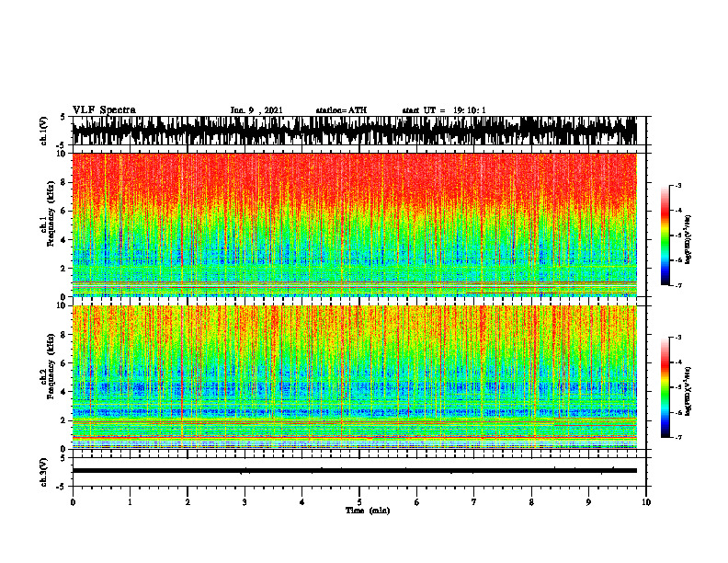
Task: Click time axis tick label "4"
Action: pos(302,502)
